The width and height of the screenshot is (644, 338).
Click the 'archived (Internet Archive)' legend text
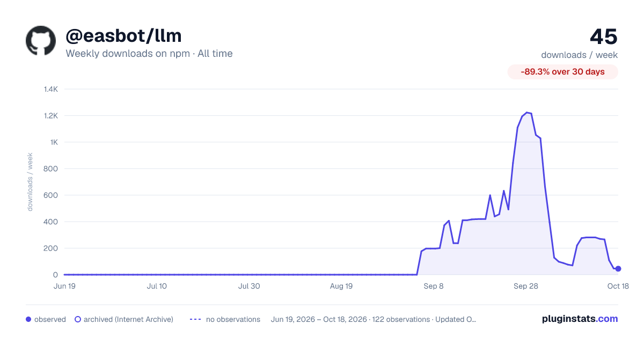[128, 319]
